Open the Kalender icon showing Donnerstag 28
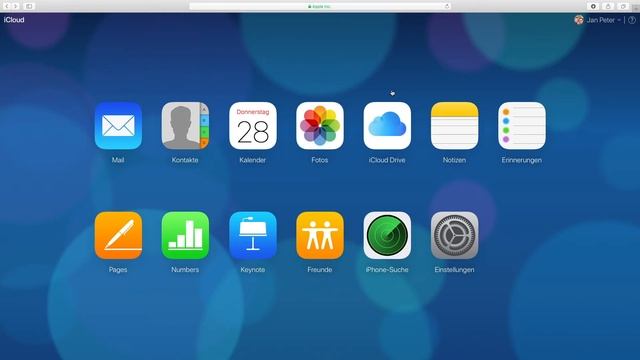Screen dimensions: 640x360 (x=253, y=126)
